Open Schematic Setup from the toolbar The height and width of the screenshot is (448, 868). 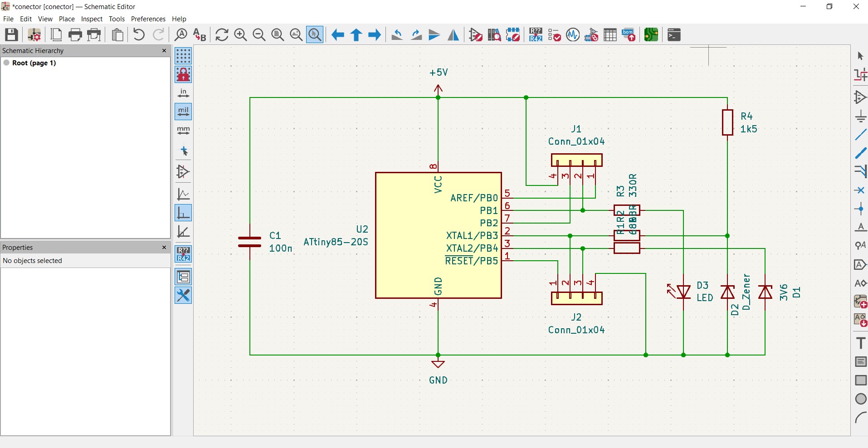click(x=34, y=34)
